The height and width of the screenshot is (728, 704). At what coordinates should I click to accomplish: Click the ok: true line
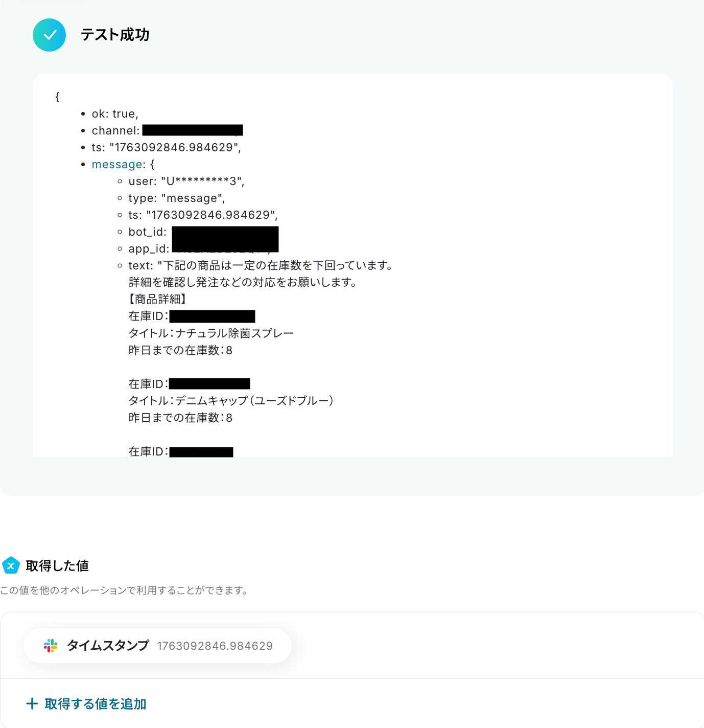tap(115, 114)
